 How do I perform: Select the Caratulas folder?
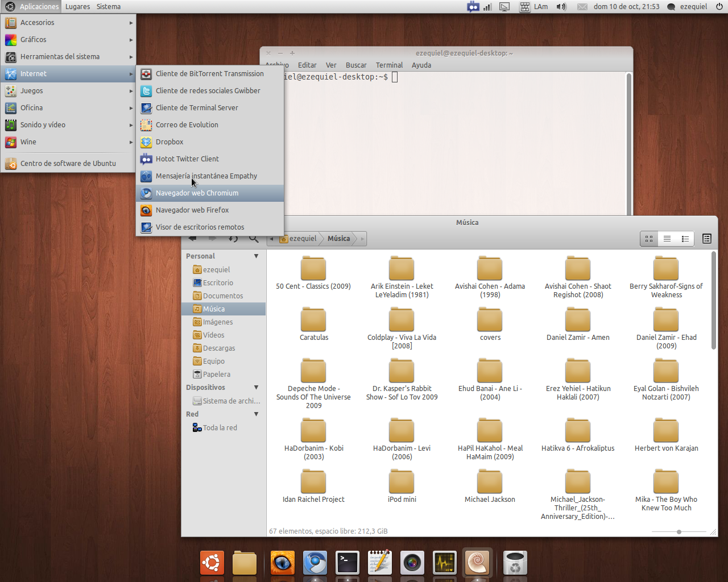[313, 325]
